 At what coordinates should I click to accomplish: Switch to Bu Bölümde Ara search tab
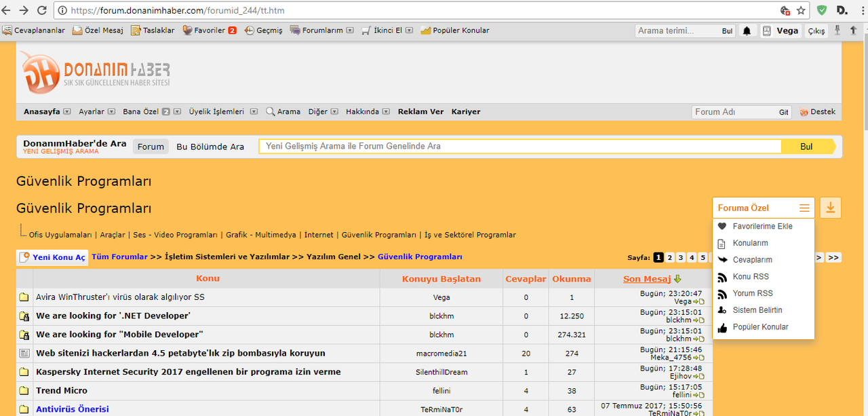(210, 147)
